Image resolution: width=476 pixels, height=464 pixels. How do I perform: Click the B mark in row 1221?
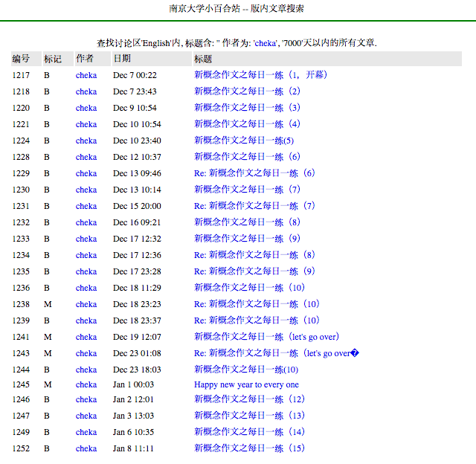(x=46, y=124)
